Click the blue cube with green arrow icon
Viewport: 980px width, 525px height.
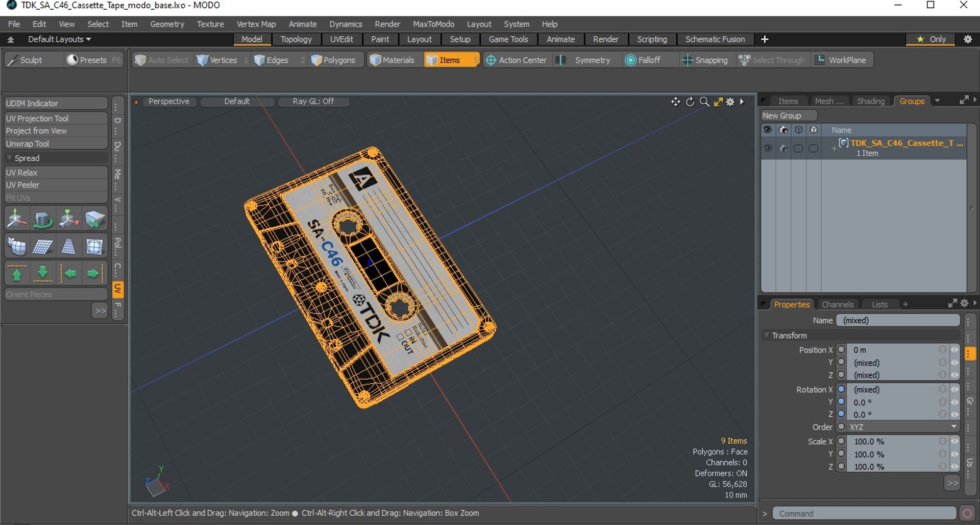(94, 220)
